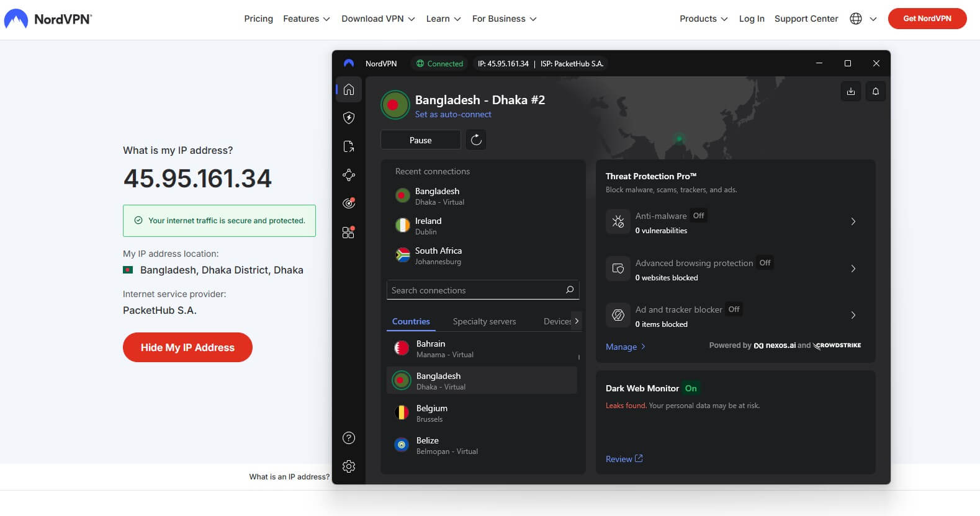Expand language selector chevron next to globe

pyautogui.click(x=873, y=19)
